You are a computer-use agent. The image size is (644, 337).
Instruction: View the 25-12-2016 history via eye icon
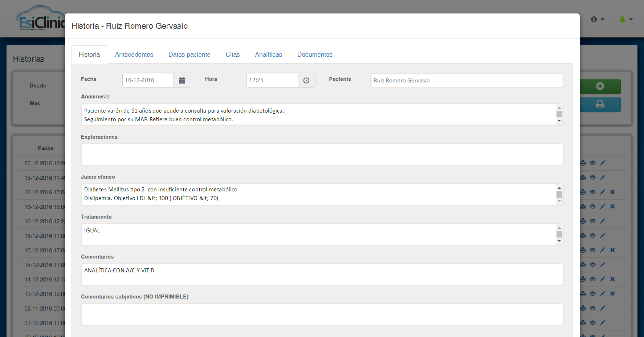[x=593, y=163]
